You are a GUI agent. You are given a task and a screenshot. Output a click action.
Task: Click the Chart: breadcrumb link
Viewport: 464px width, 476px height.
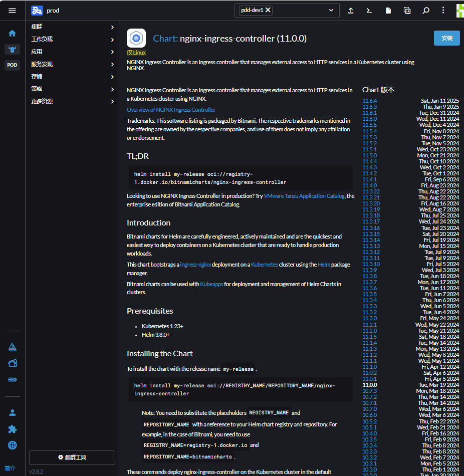[165, 39]
